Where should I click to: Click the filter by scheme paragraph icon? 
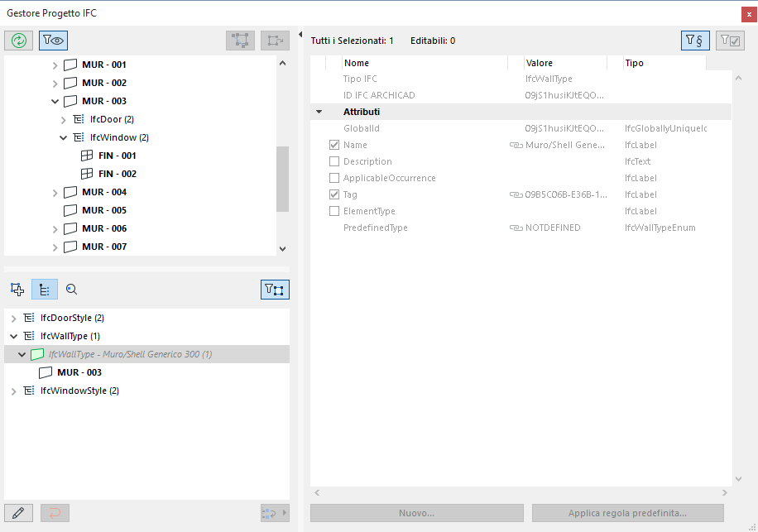pyautogui.click(x=695, y=41)
